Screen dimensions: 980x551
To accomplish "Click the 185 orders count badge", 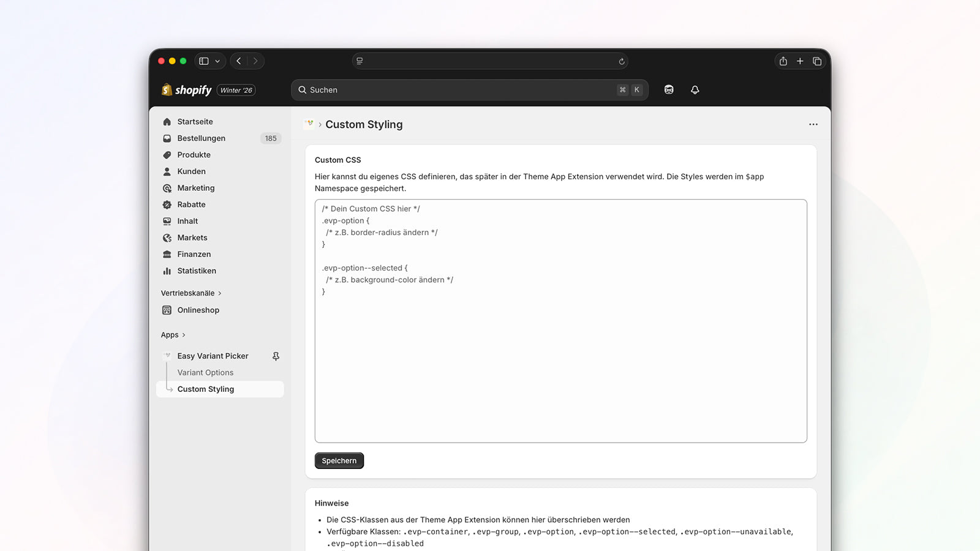I will pos(271,138).
